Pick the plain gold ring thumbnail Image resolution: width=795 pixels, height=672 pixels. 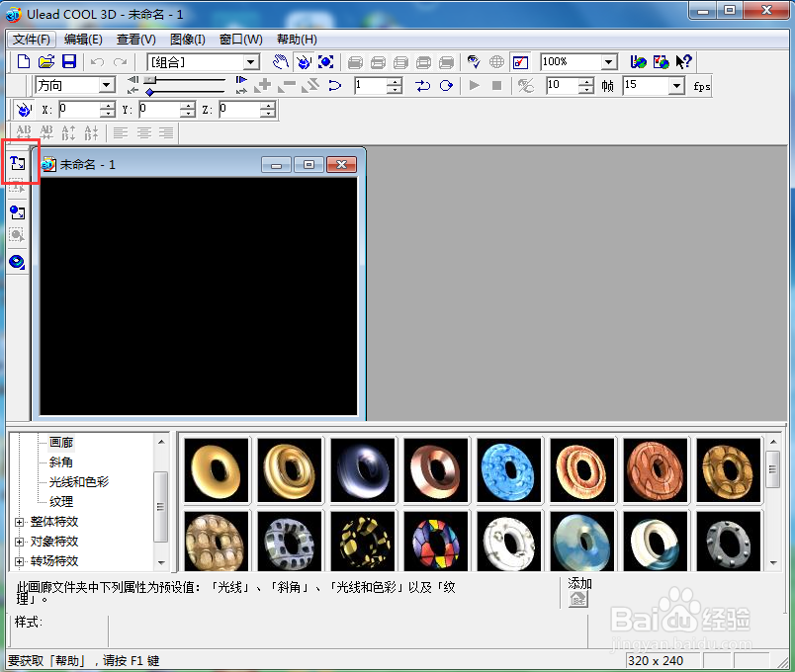tap(217, 470)
